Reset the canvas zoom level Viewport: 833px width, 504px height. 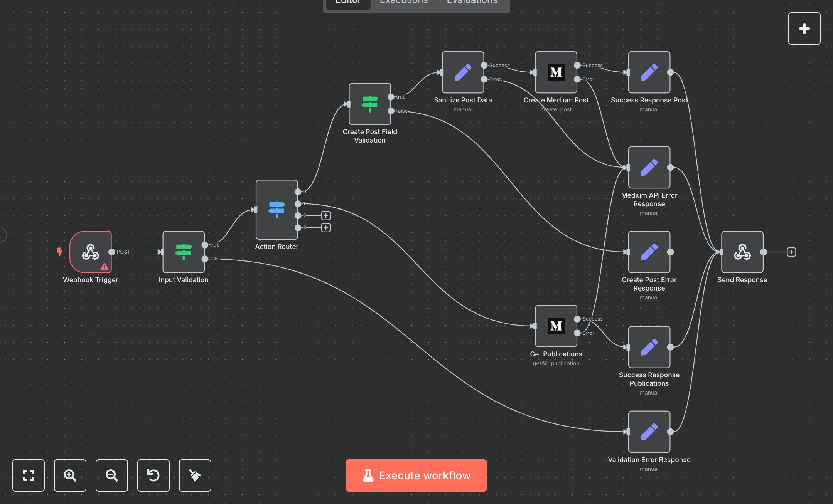point(153,475)
